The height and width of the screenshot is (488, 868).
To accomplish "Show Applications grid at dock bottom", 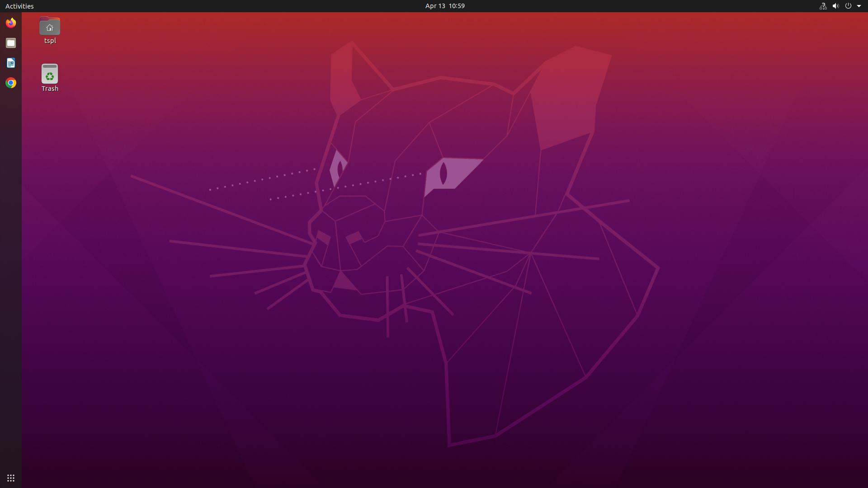I will (11, 478).
